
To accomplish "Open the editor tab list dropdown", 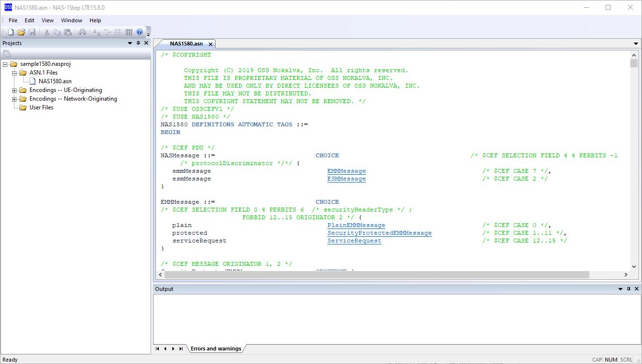I will 636,44.
